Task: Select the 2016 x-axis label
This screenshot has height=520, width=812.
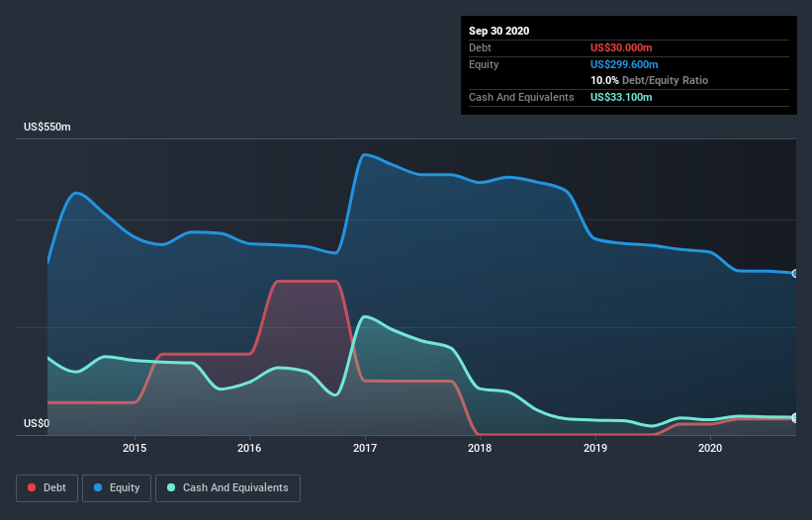Action: 249,448
